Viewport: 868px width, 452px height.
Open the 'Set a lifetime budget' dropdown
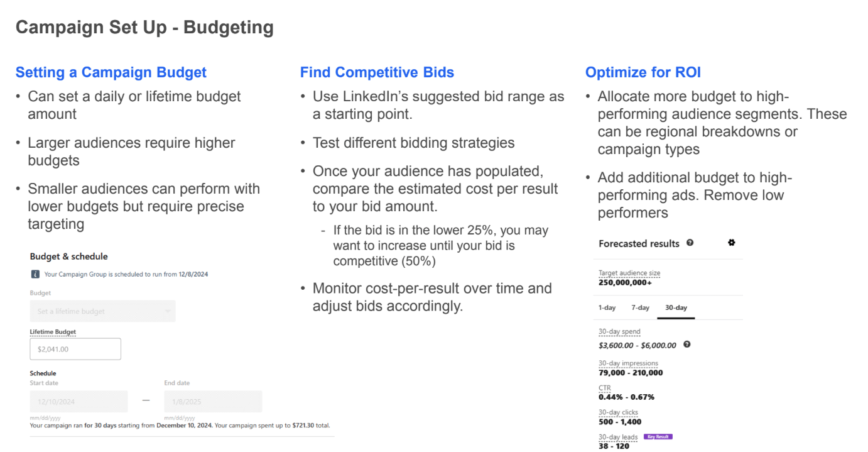pyautogui.click(x=102, y=311)
